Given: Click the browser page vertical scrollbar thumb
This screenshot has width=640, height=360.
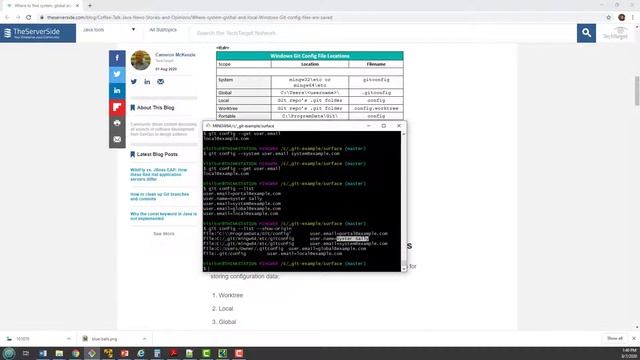Looking at the screenshot, I should (637, 91).
